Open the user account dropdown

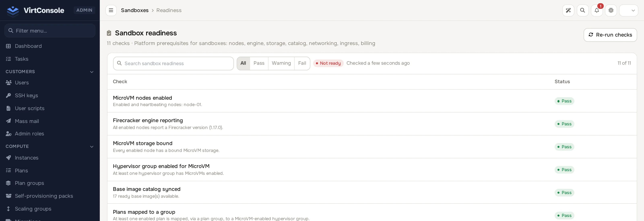click(x=629, y=10)
